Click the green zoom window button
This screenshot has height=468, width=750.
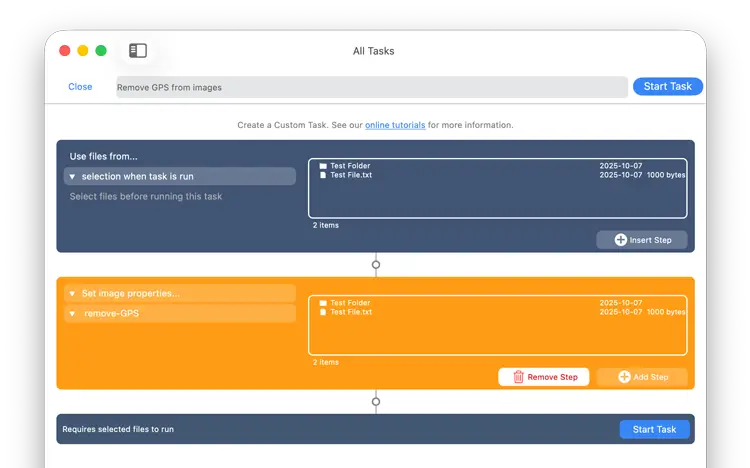(x=101, y=51)
